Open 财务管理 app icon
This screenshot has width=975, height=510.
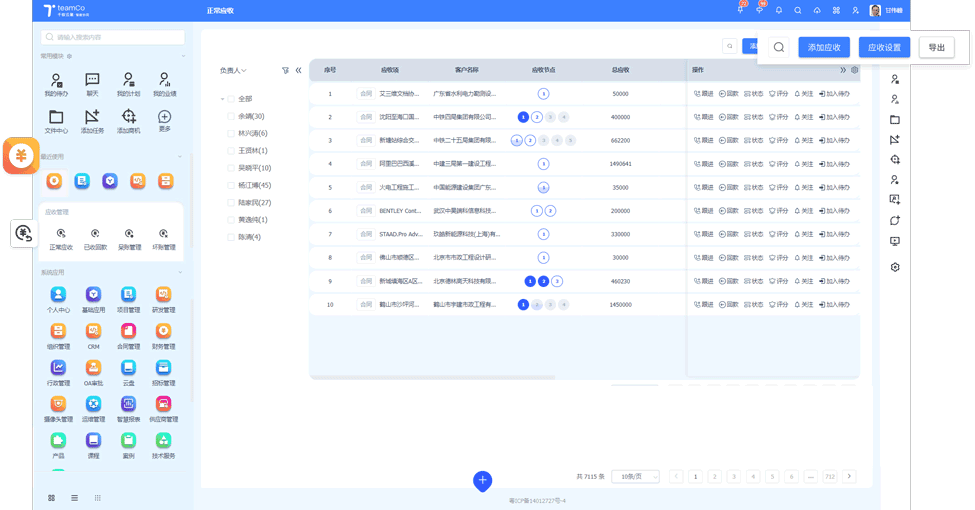click(163, 331)
